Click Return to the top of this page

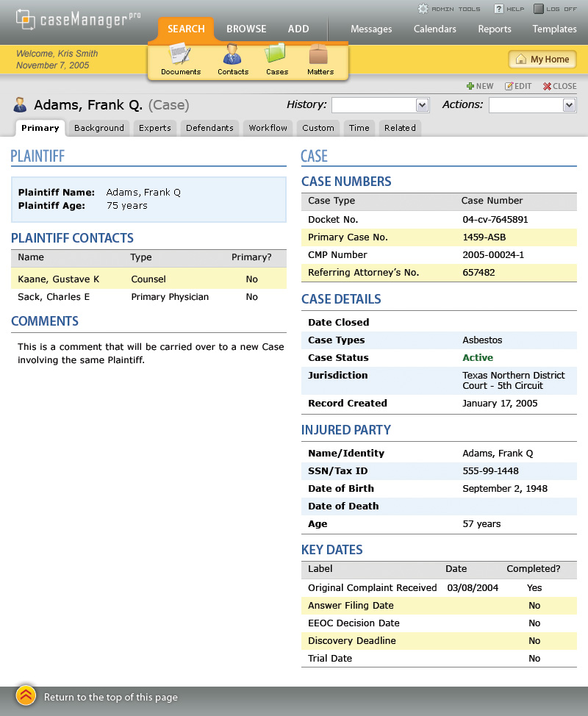110,697
